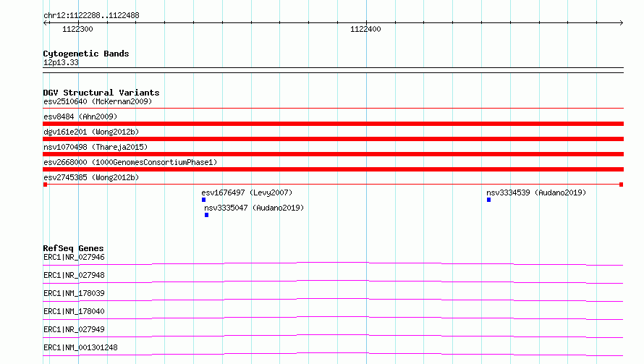
Task: Select transcript ERC1|NM_178039
Action: pyautogui.click(x=74, y=293)
